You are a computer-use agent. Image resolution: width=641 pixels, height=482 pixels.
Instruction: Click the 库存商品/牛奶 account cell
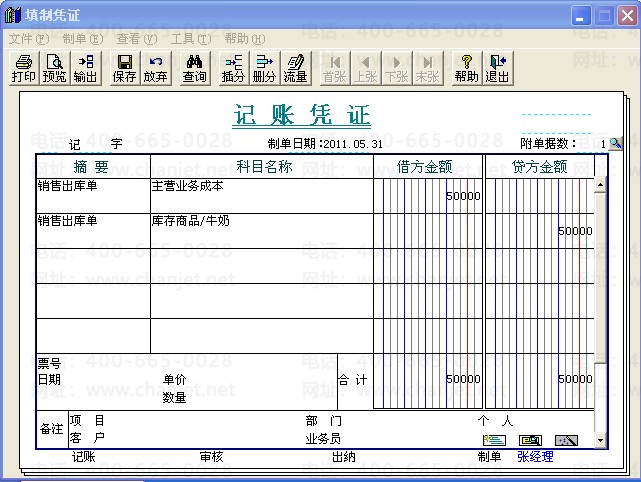(261, 230)
